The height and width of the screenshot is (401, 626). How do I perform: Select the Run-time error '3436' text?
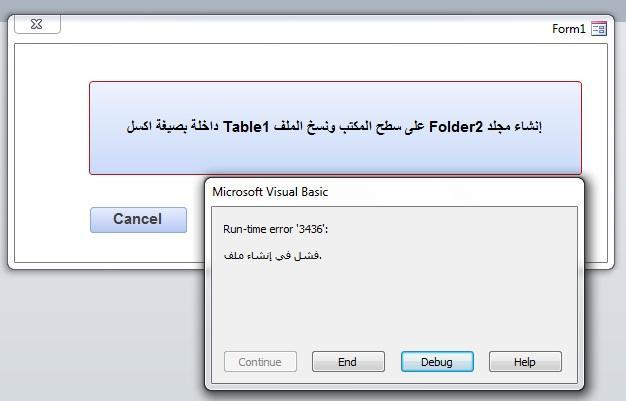(x=275, y=229)
